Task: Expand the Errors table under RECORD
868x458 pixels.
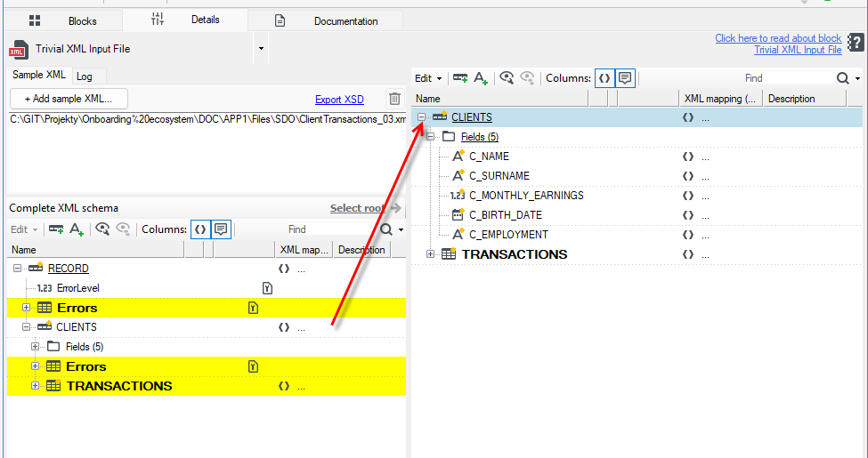Action: 26,308
